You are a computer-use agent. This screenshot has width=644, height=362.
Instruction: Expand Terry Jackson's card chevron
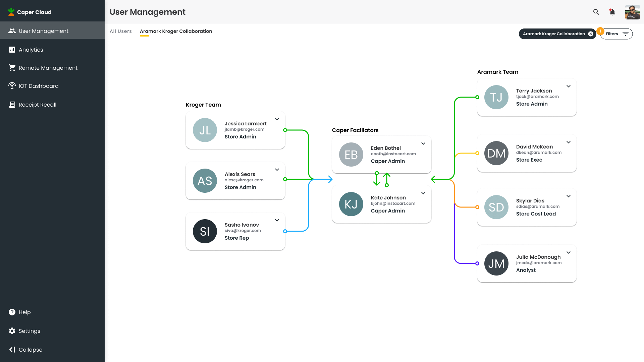point(569,86)
